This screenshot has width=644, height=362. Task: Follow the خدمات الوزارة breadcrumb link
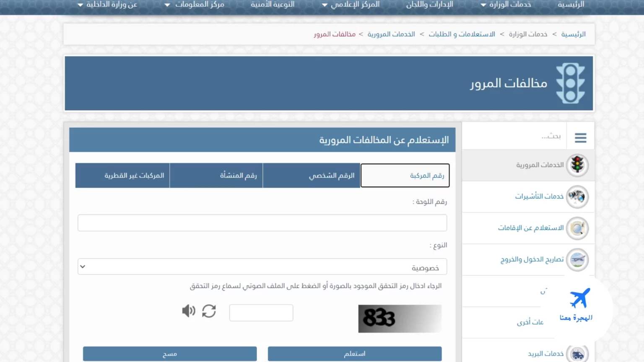click(x=528, y=34)
